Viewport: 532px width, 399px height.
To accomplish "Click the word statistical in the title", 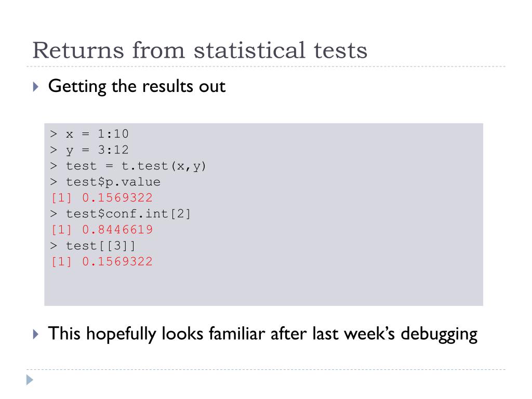I will tap(264, 50).
